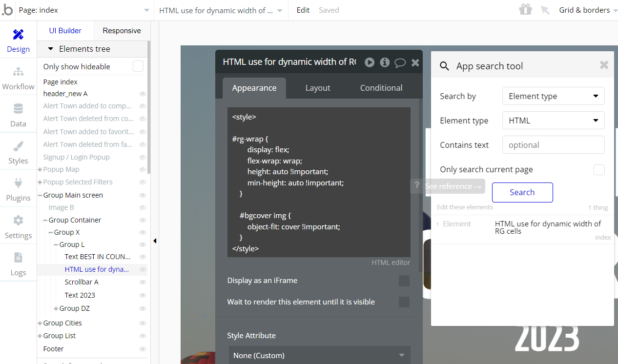Open the Workflow section
The height and width of the screenshot is (364, 618).
(18, 78)
